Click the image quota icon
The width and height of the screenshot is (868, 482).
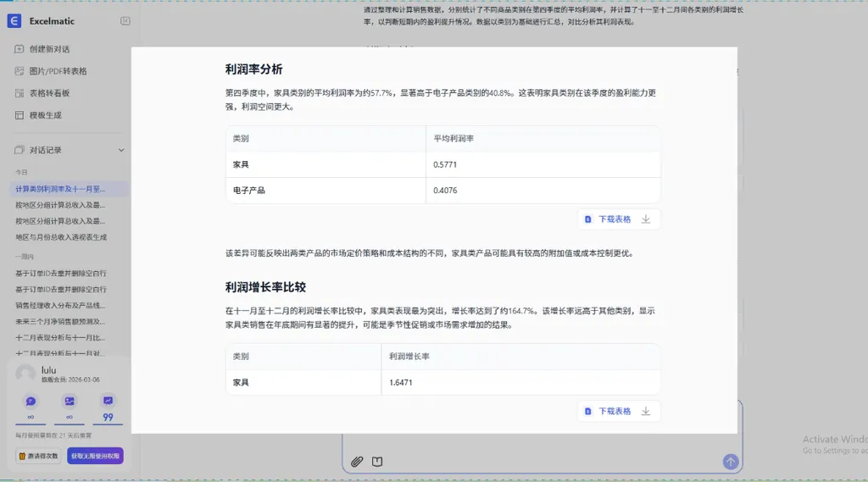click(70, 401)
